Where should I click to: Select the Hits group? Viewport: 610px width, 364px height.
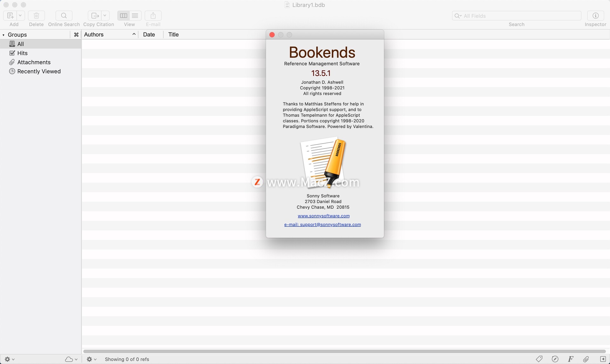click(x=41, y=53)
